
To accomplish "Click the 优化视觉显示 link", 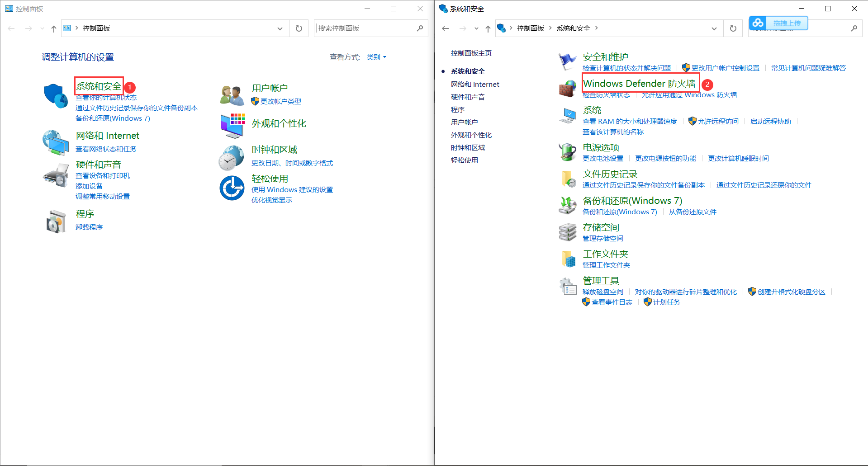I will (x=272, y=200).
